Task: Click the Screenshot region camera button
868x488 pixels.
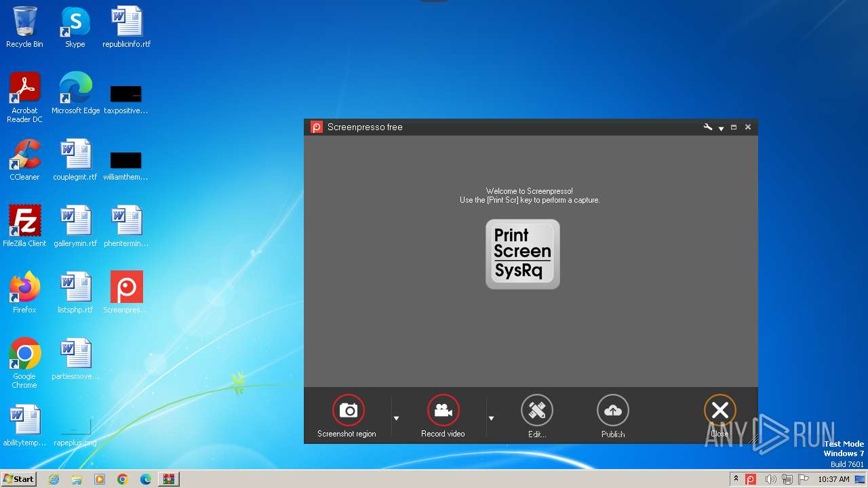Action: [x=349, y=410]
